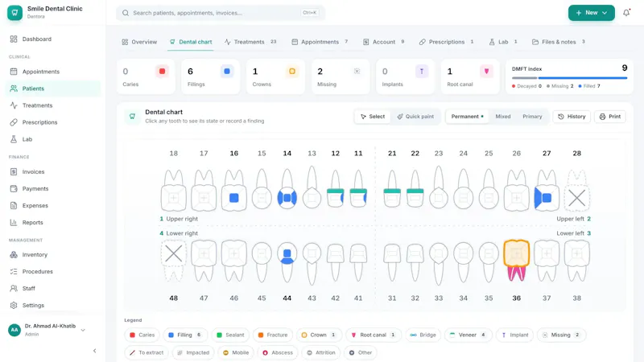This screenshot has height=362, width=644.
Task: Expand Dr. Ahmad Al-Khatib user menu
Action: pyautogui.click(x=47, y=330)
